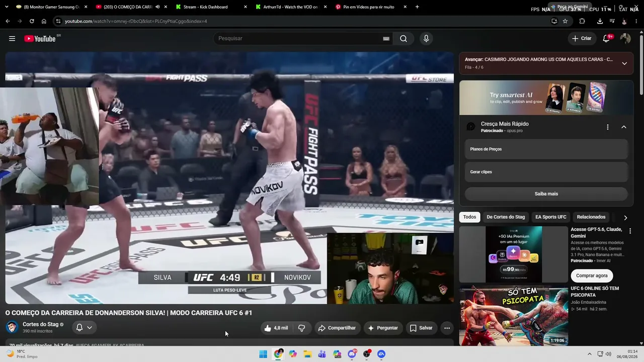The height and width of the screenshot is (362, 644).
Task: Like the video showing 4,8 mil
Action: pos(276,328)
